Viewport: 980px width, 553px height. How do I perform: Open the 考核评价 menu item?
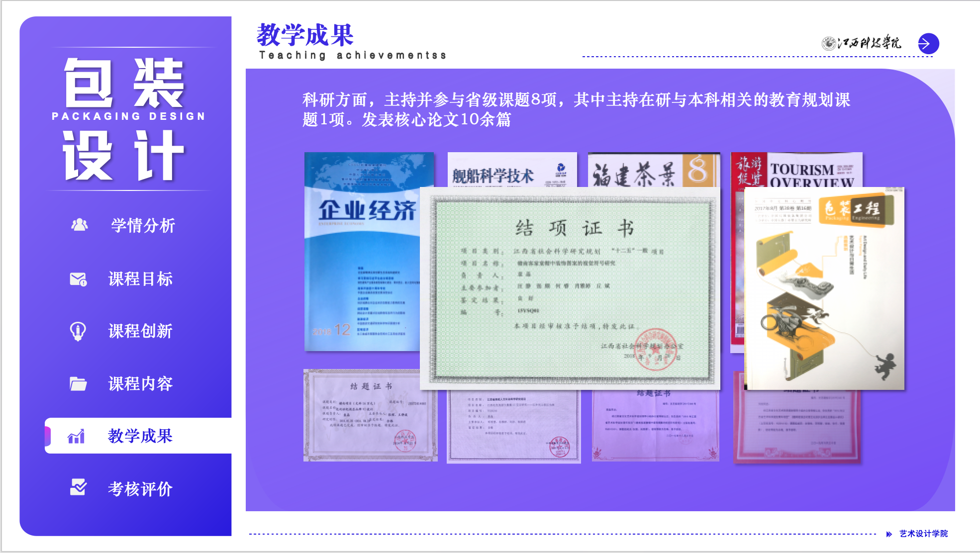pos(140,489)
